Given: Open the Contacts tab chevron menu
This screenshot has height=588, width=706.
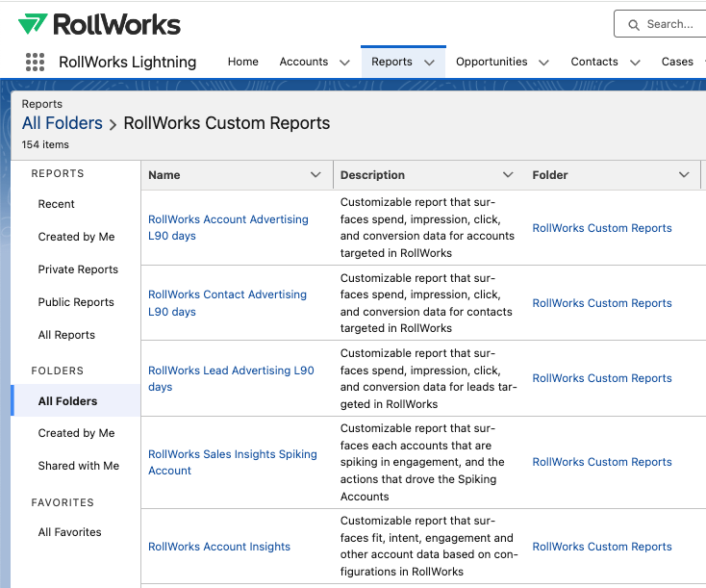Looking at the screenshot, I should [635, 63].
